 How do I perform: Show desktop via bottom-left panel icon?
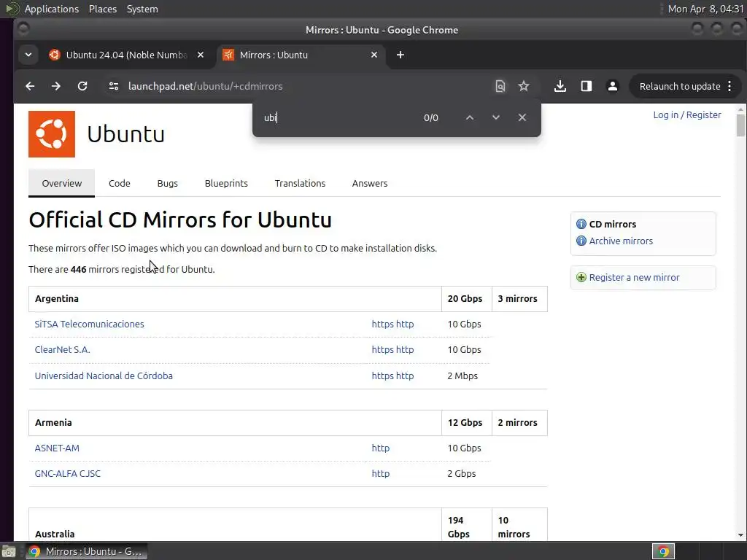[x=8, y=551]
